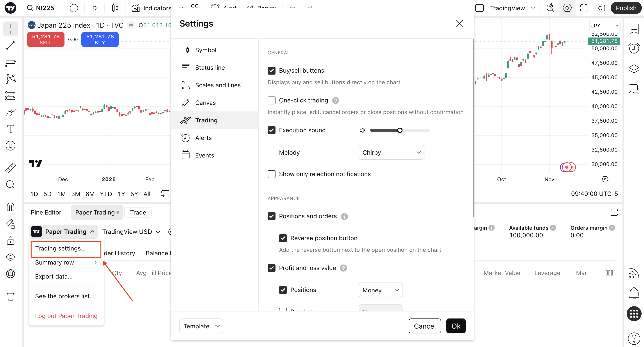Toggle the magnet mode icon
644x347 pixels.
pyautogui.click(x=11, y=207)
